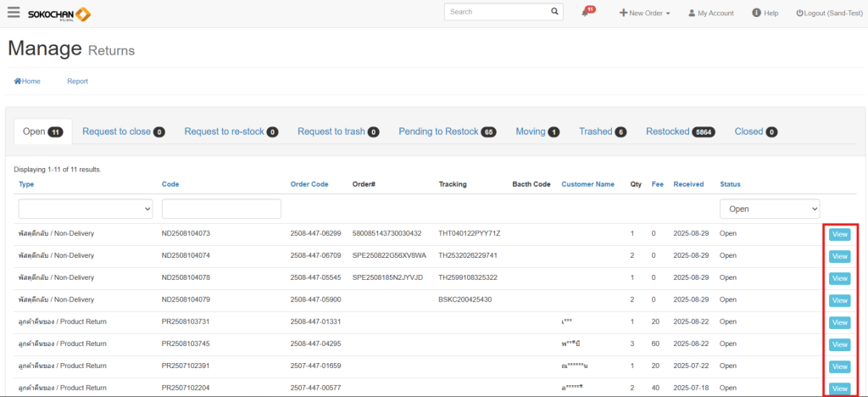This screenshot has width=868, height=397.
Task: Open the notifications bell icon
Action: (x=586, y=13)
